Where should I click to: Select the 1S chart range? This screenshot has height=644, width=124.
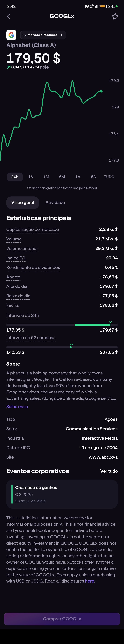(30, 177)
